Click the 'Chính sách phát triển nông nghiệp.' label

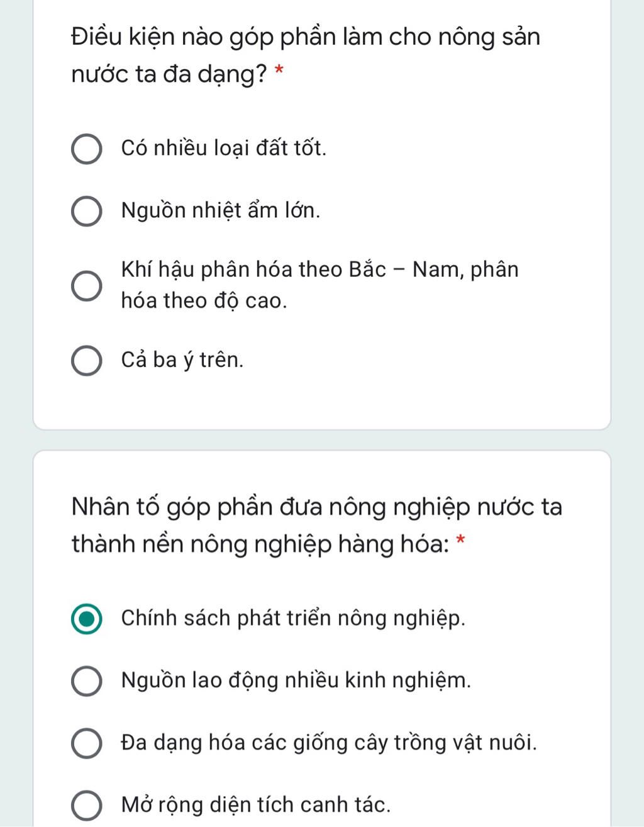coord(293,619)
